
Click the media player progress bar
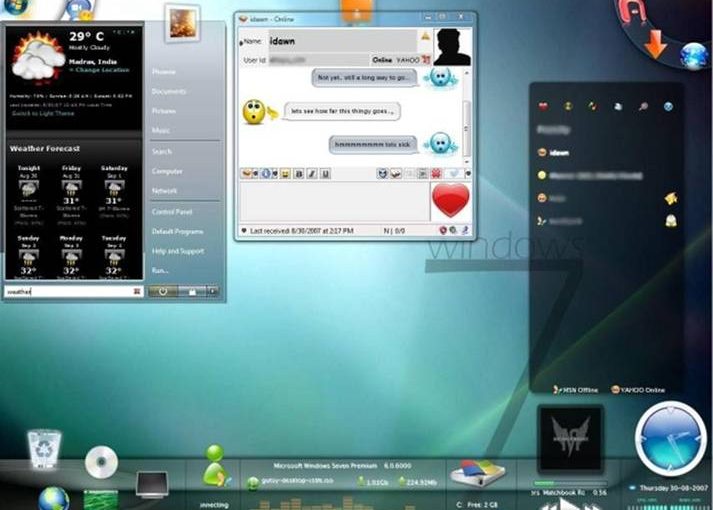[570, 483]
